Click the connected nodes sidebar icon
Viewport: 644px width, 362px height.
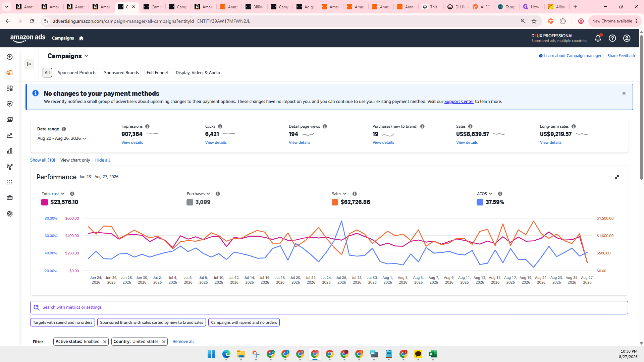[10, 167]
